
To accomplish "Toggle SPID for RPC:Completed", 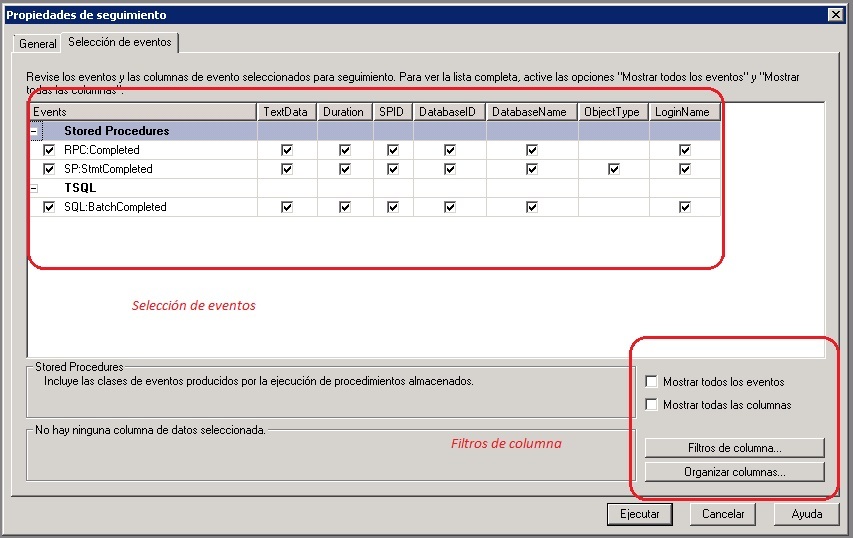I will [393, 150].
